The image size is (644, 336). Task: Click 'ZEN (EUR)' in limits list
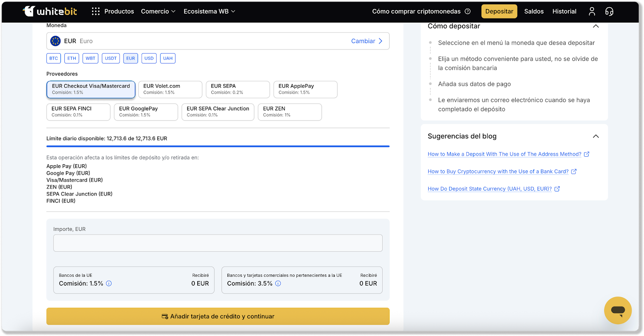(59, 187)
